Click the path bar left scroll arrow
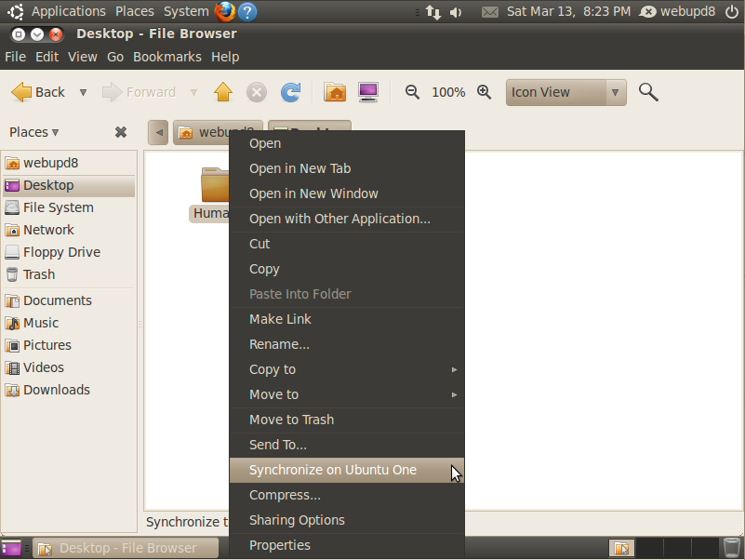 click(158, 132)
